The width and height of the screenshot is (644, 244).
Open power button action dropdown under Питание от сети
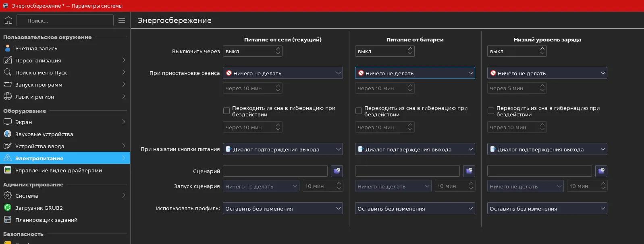pyautogui.click(x=283, y=149)
